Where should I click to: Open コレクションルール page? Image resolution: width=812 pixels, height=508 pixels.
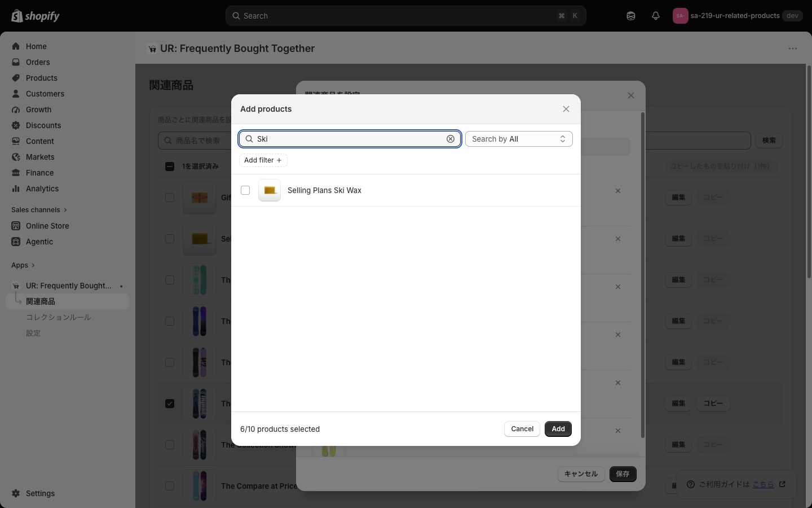point(59,317)
